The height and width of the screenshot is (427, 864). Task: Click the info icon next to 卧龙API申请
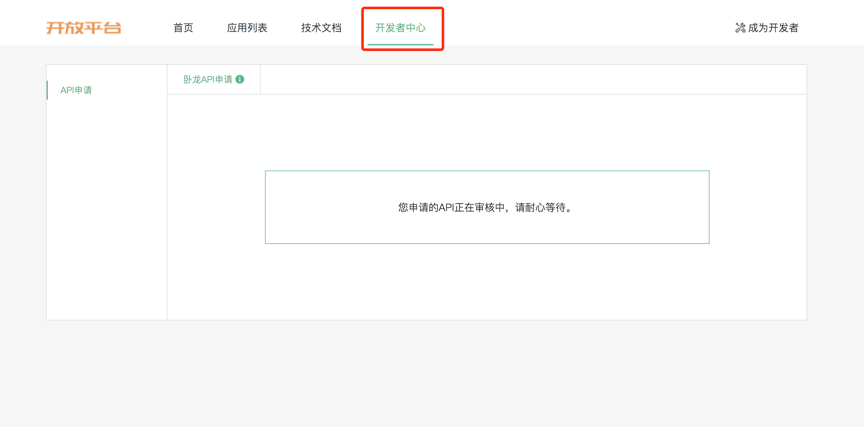(240, 79)
